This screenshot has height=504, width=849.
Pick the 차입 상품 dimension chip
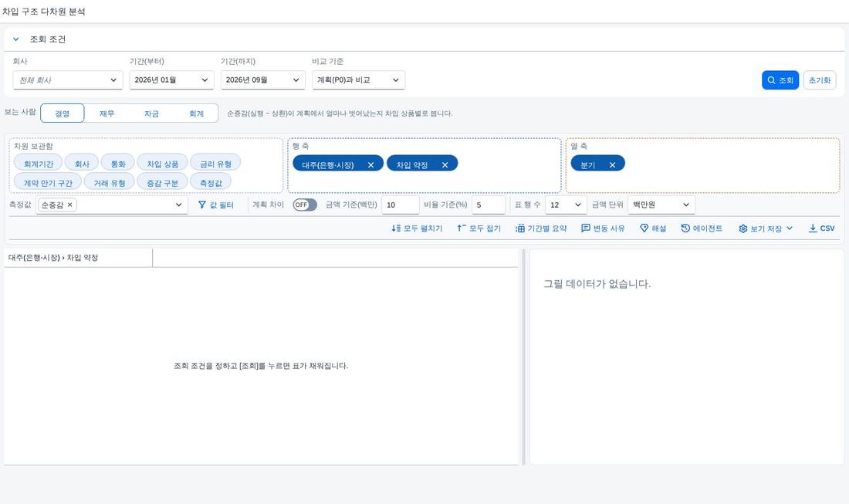click(x=162, y=164)
